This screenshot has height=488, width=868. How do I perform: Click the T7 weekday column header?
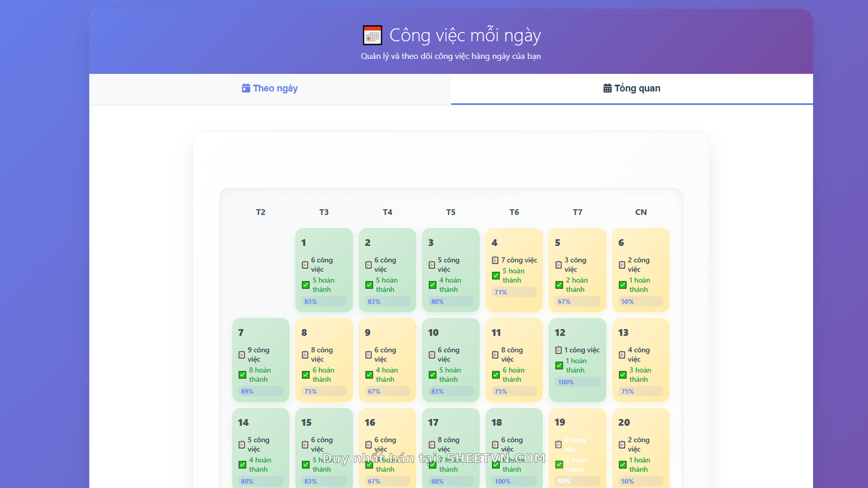[x=577, y=212]
